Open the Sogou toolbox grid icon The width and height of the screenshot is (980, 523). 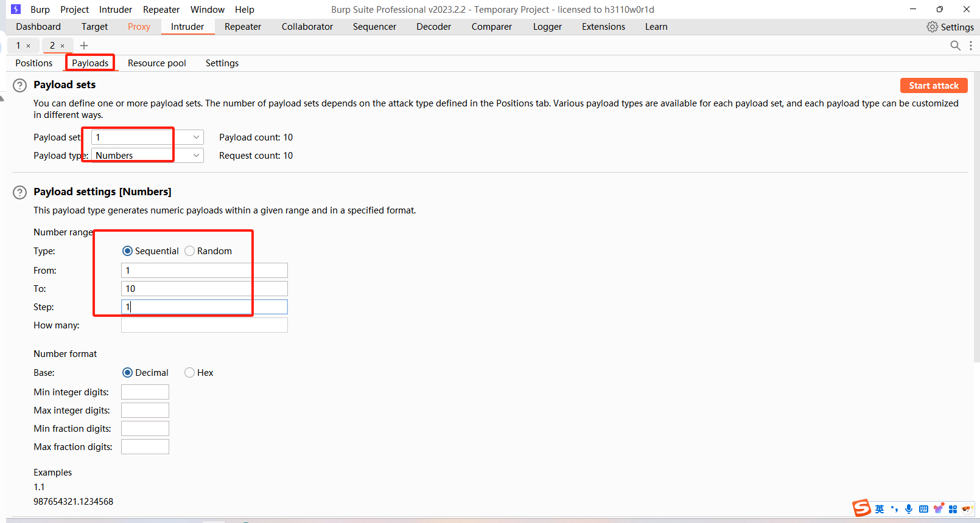tap(953, 509)
